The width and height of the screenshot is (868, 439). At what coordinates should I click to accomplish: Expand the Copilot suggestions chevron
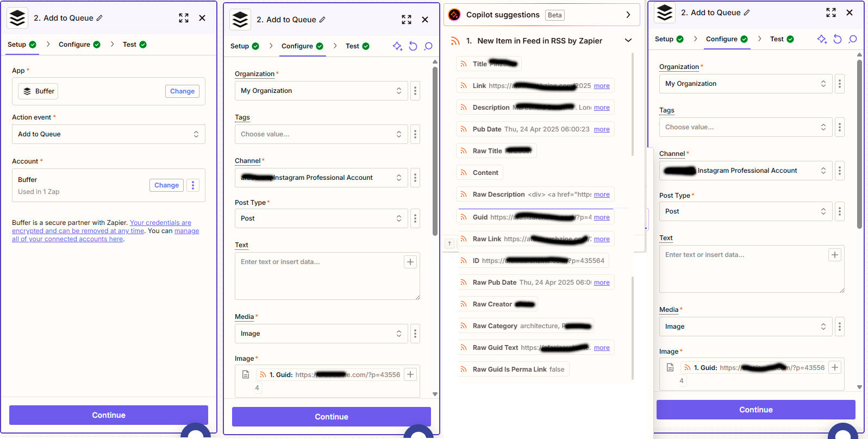(628, 15)
